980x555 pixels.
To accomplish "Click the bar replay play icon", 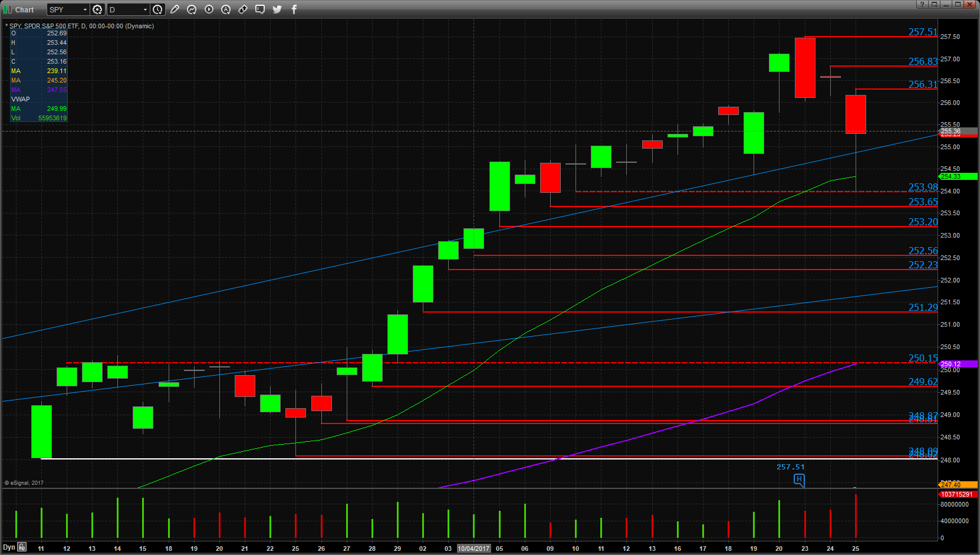I will click(209, 9).
